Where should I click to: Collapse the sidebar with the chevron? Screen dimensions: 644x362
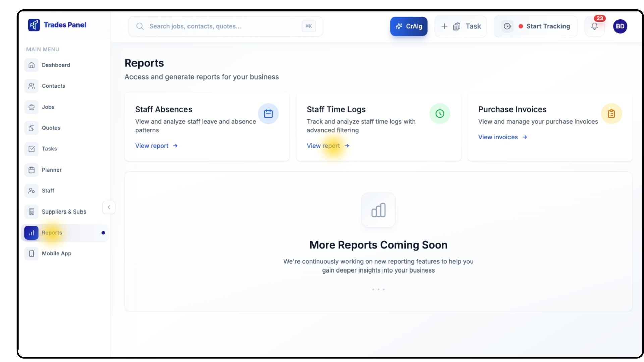click(x=109, y=207)
